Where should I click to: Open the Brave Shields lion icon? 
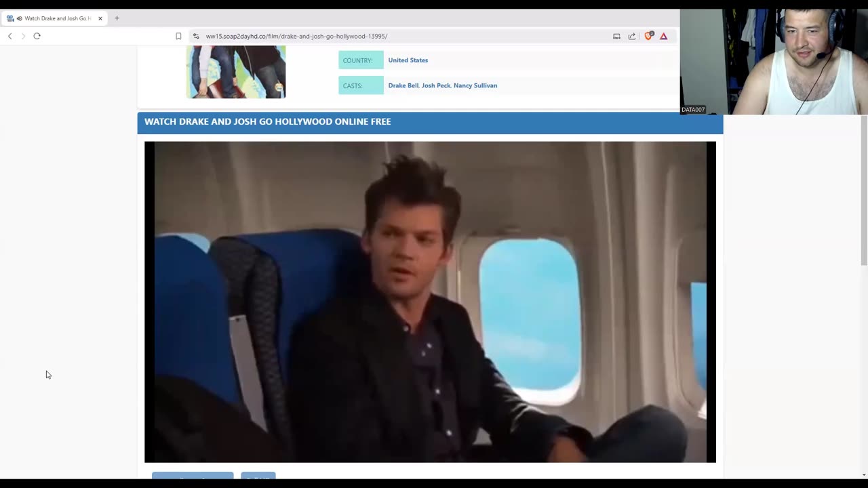coord(648,36)
